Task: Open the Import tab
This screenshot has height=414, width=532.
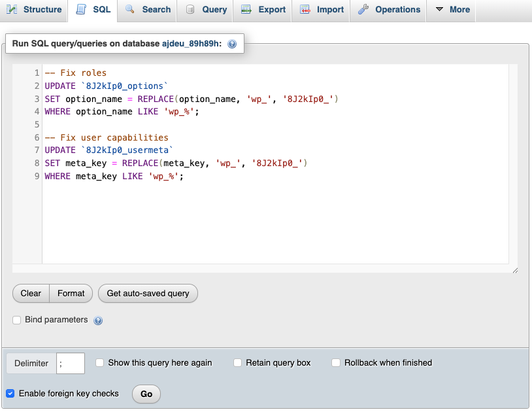Action: pyautogui.click(x=321, y=10)
